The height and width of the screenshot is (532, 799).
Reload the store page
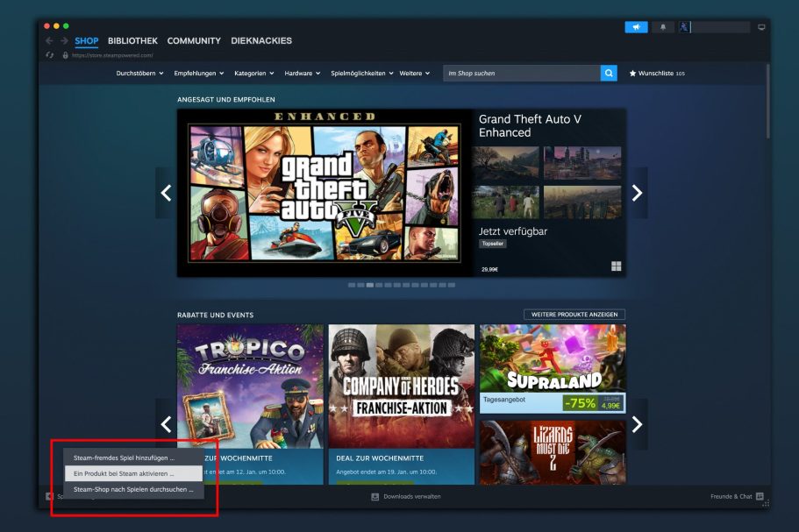[49, 55]
